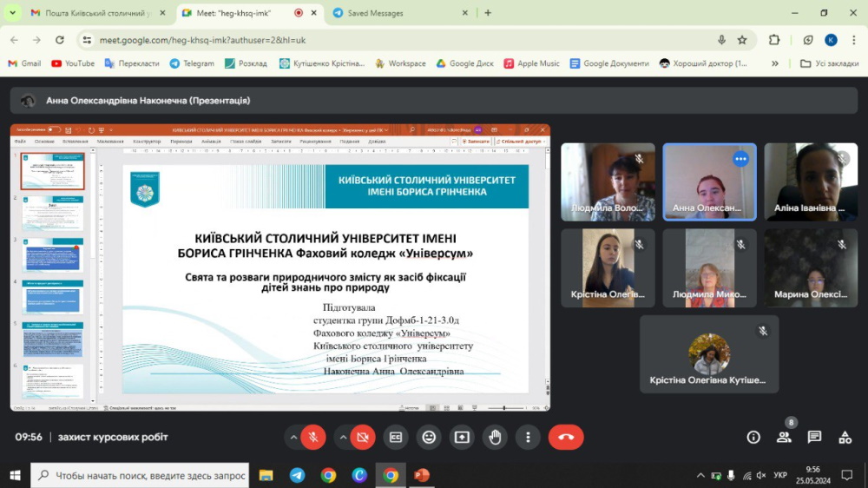Open the Усі закладки folder
Image resolution: width=868 pixels, height=488 pixels.
point(829,63)
